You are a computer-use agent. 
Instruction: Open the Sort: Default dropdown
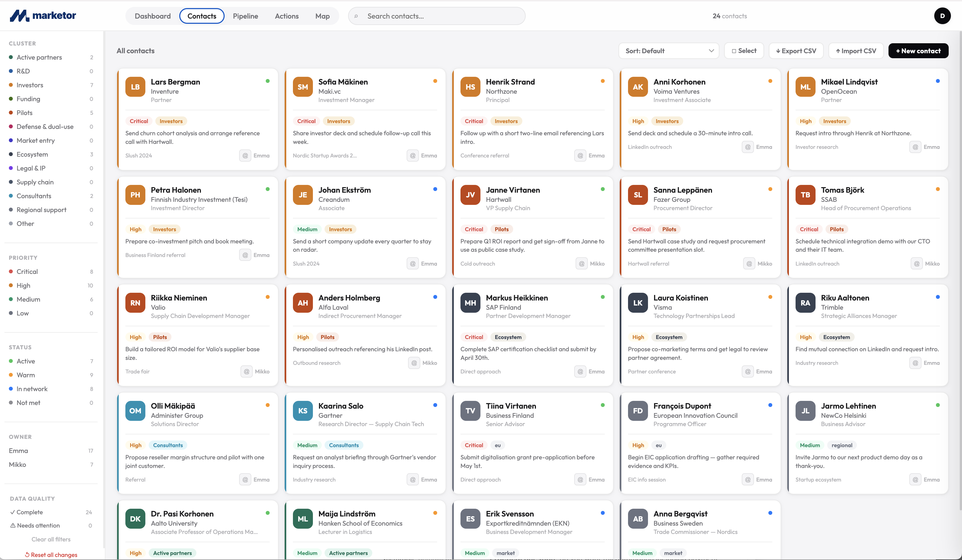click(x=669, y=51)
